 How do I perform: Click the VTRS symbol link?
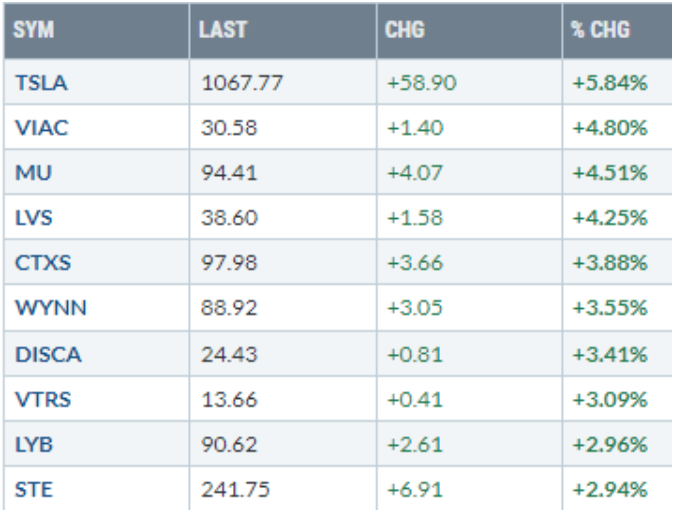[x=42, y=400]
